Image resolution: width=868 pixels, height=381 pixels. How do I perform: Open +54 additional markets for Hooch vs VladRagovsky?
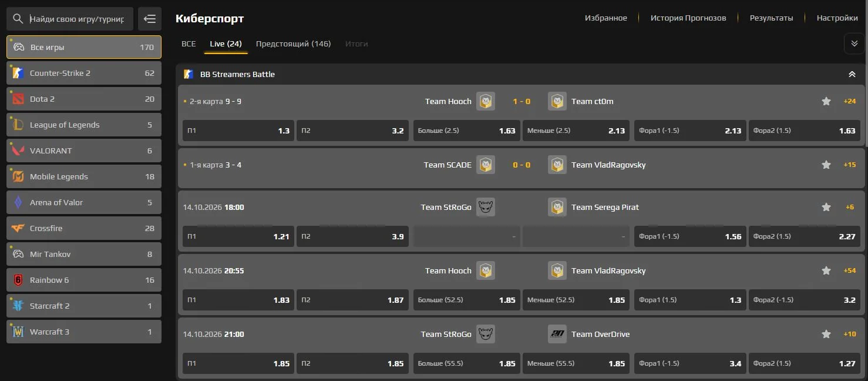pos(849,270)
